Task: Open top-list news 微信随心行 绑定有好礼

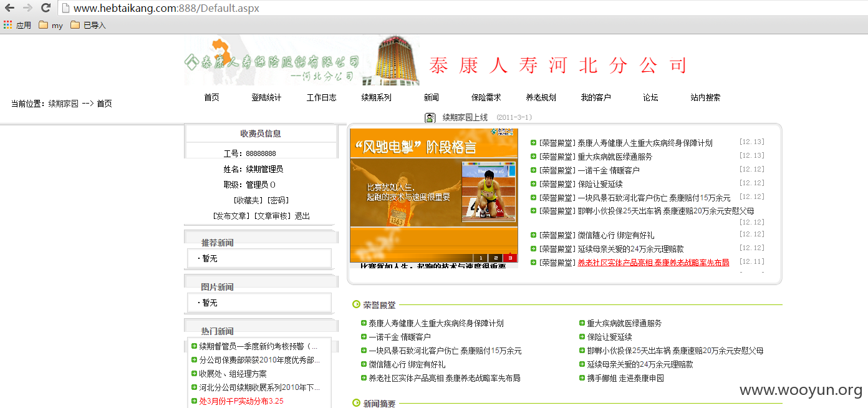Action: (x=616, y=235)
